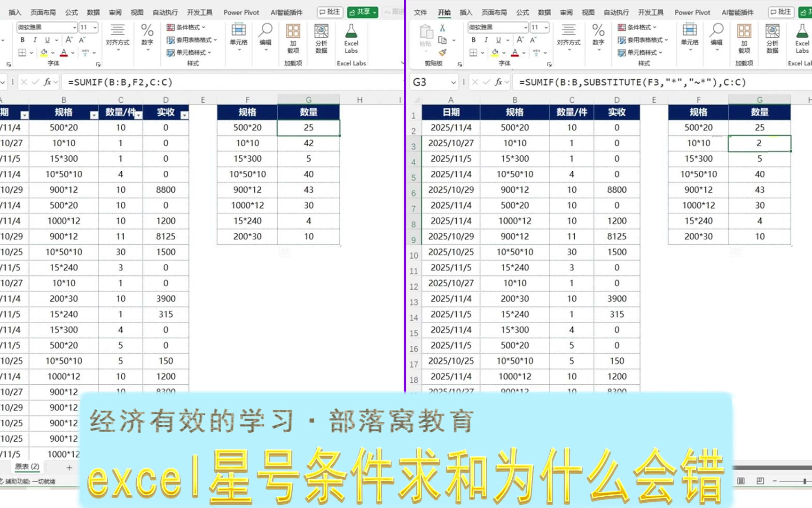
Task: Open the Name Box dropdown showing G3
Action: 453,82
